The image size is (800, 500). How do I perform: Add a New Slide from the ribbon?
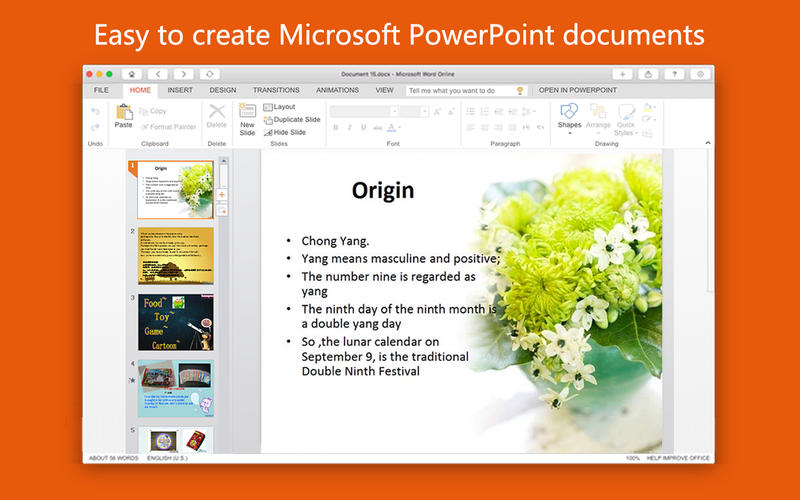[247, 120]
